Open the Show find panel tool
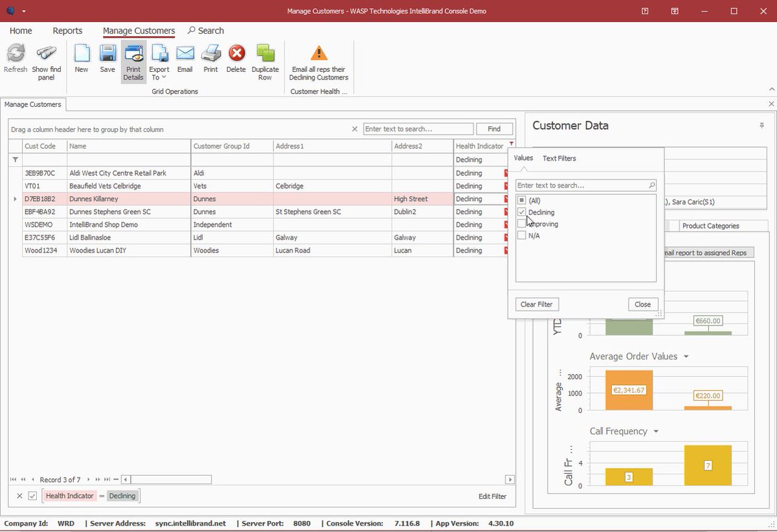Screen dimensions: 777x532 47,53
